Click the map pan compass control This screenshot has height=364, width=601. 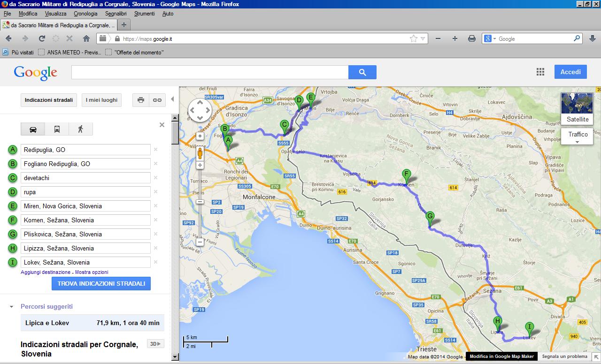click(x=200, y=111)
